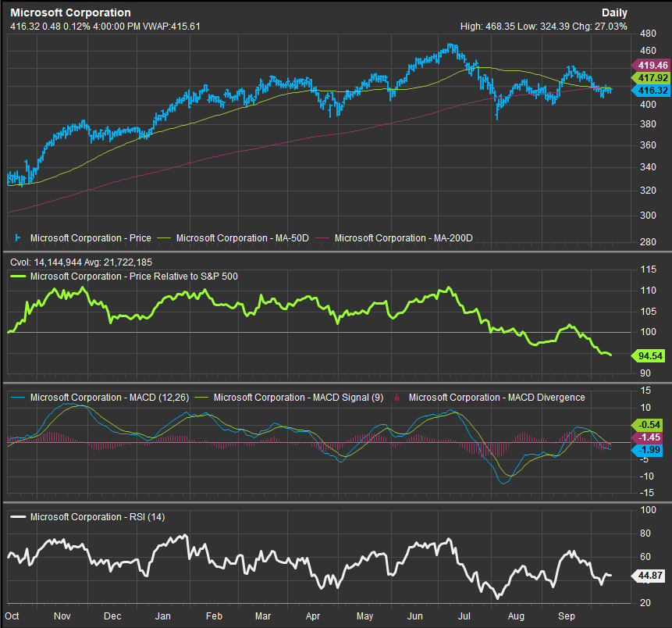Click the Oct label on time axis
This screenshot has height=628, width=672.
[x=12, y=616]
